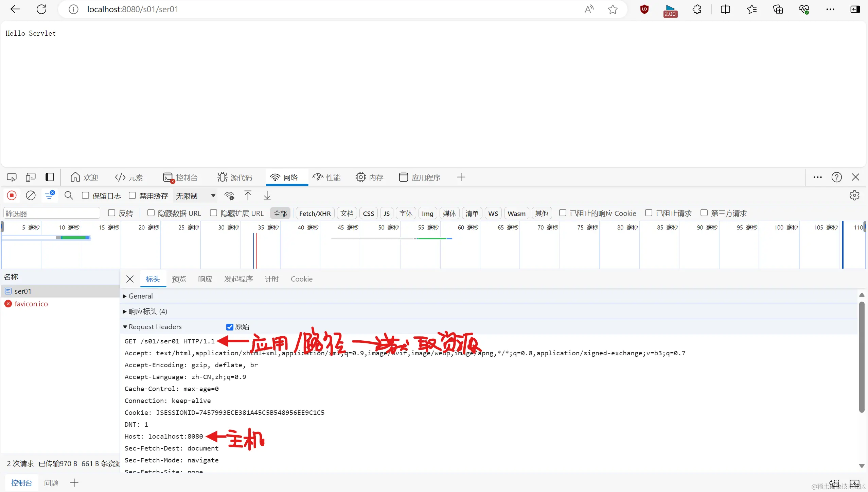Select the favicon.ico request
This screenshot has height=492, width=868.
[x=31, y=304]
